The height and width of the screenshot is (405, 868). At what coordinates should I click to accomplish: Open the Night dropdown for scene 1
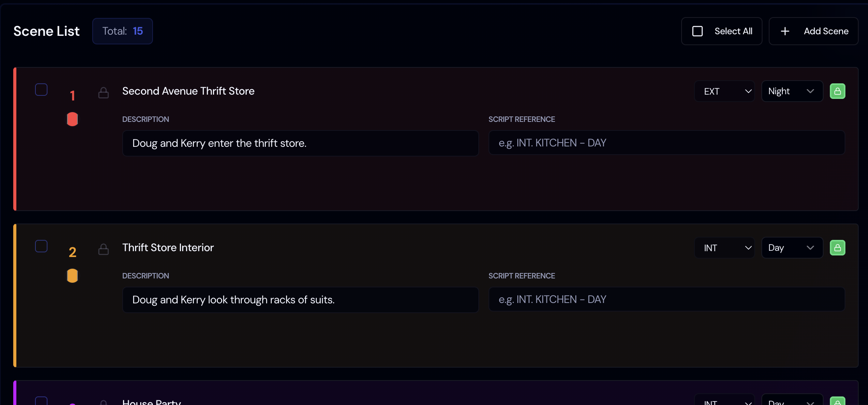792,91
